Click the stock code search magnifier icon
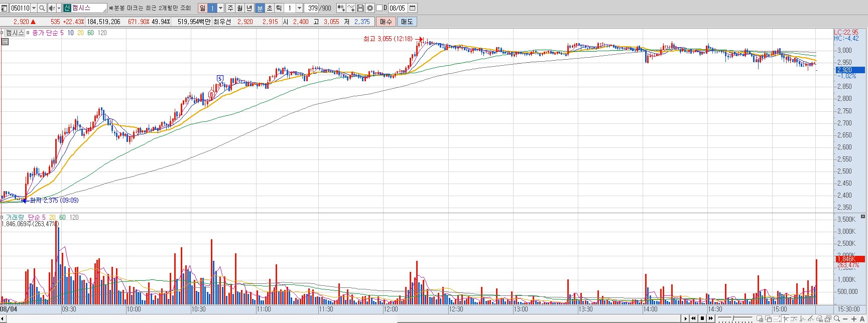868x323 pixels. (x=42, y=8)
